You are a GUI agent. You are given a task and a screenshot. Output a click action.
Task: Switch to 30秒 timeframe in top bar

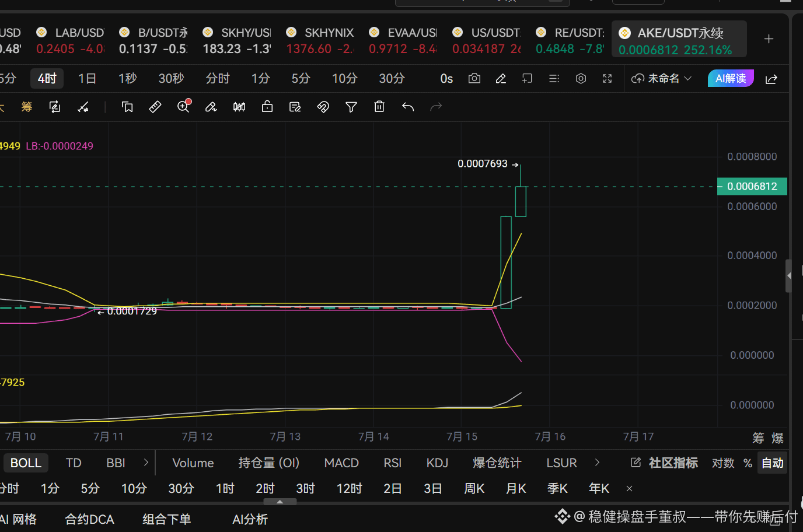[x=172, y=78]
